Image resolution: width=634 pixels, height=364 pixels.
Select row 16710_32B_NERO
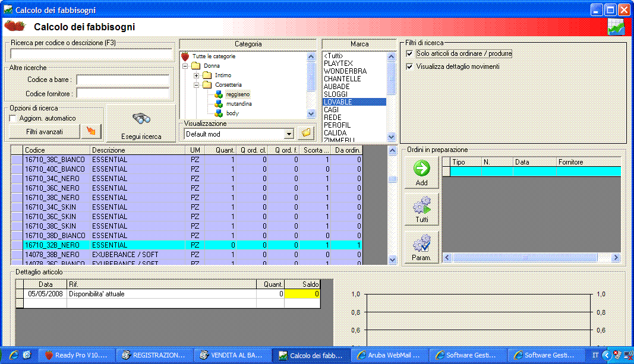tap(187, 245)
